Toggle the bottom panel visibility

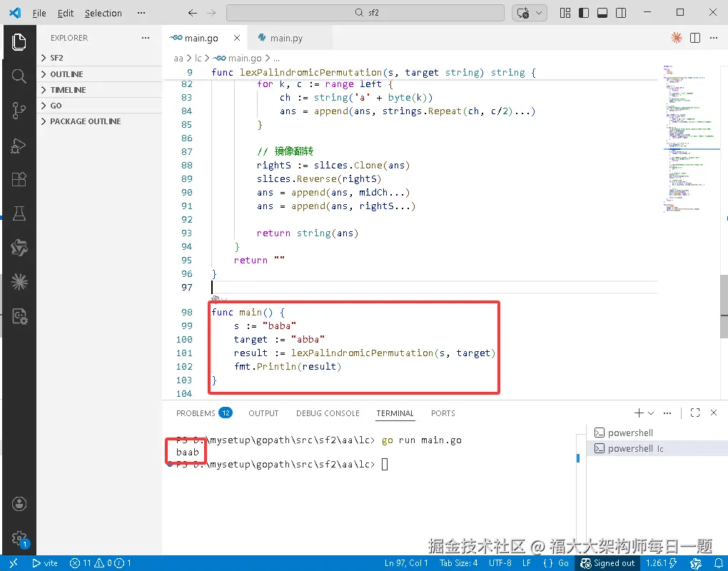(x=602, y=13)
